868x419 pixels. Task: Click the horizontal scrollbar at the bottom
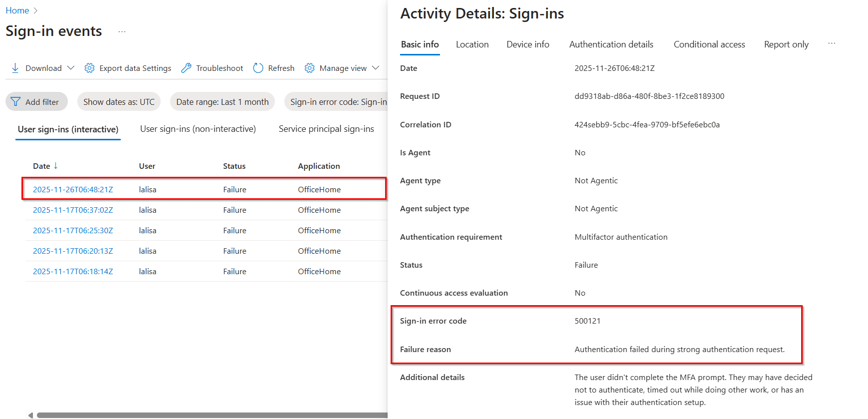(210, 415)
